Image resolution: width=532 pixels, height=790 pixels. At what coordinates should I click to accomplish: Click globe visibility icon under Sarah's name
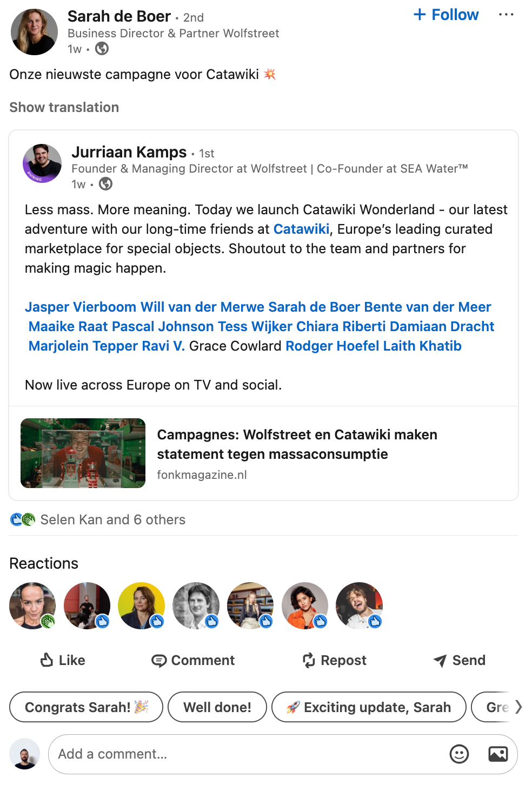pyautogui.click(x=102, y=49)
